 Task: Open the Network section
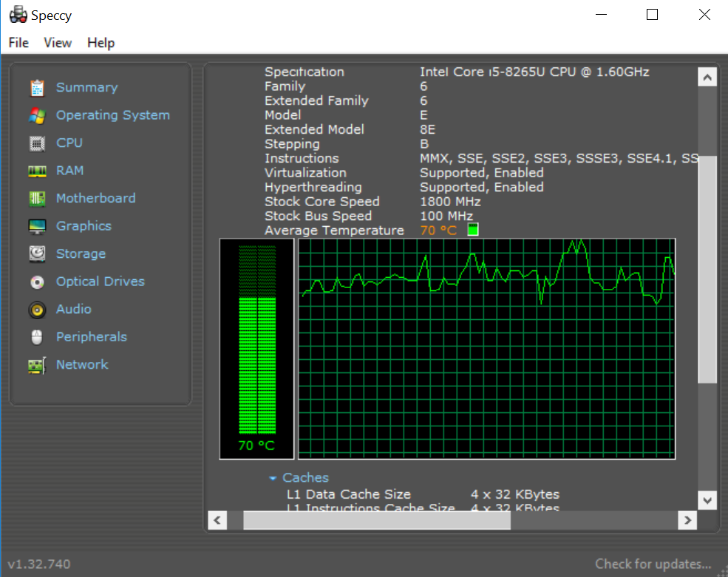82,364
